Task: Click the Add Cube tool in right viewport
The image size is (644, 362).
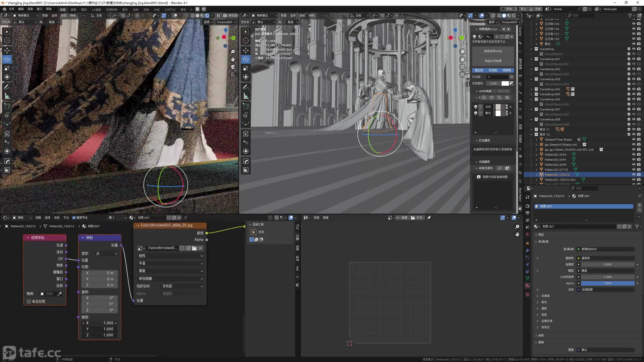Action: pos(246,106)
